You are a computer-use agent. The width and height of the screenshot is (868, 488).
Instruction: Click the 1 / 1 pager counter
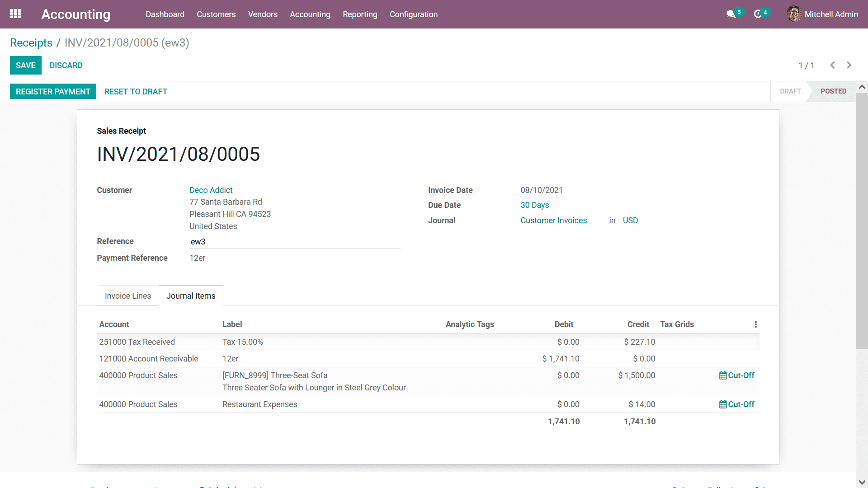pos(806,66)
